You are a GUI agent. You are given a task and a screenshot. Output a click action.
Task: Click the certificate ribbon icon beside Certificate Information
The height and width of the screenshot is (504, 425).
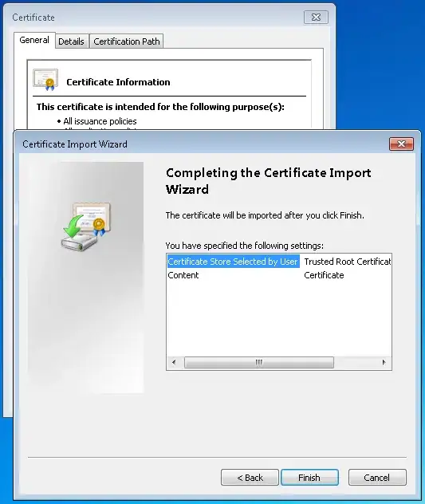click(45, 80)
